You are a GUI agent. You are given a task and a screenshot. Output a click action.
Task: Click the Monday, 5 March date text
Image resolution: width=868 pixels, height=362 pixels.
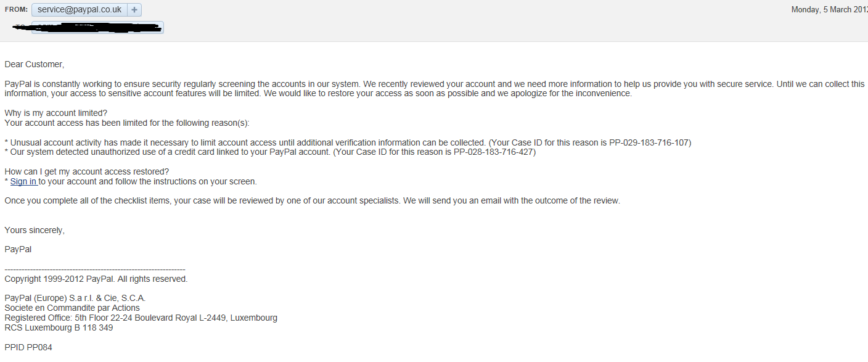[829, 10]
